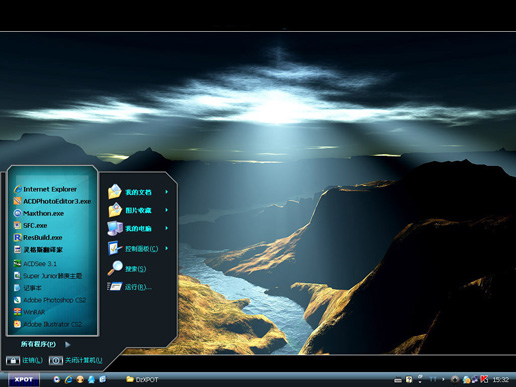Image resolution: width=516 pixels, height=387 pixels.
Task: Switch to the D:\XPOT taskbar window
Action: tap(142, 379)
